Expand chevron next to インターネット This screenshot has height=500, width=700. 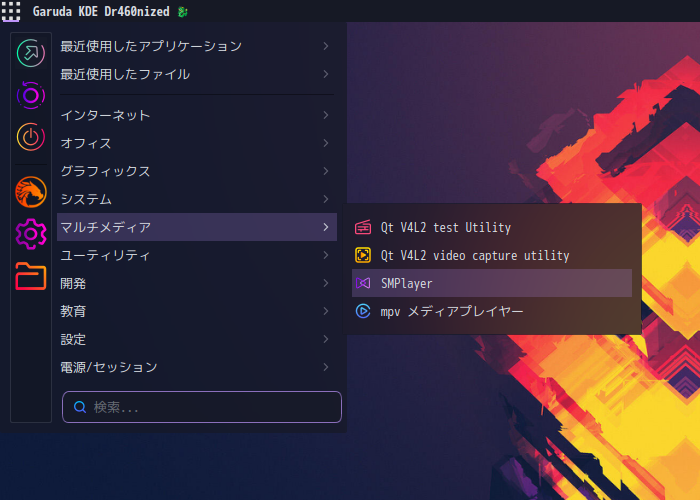pyautogui.click(x=326, y=115)
